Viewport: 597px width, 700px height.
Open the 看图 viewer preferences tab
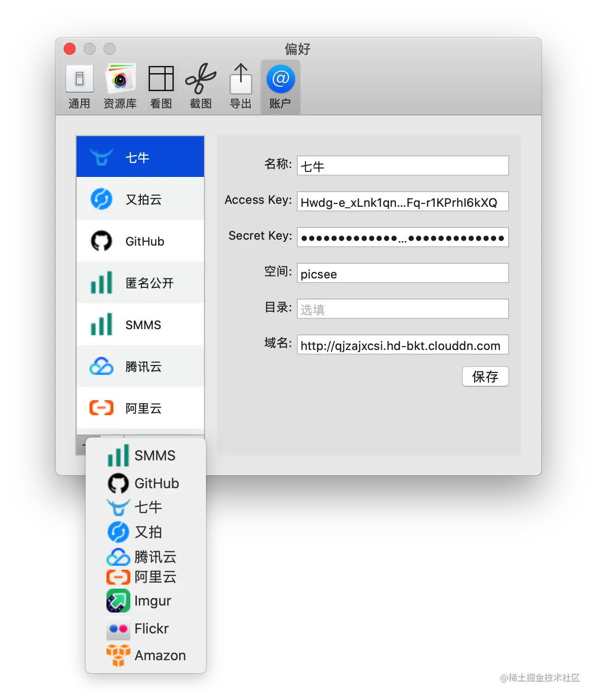coord(161,87)
